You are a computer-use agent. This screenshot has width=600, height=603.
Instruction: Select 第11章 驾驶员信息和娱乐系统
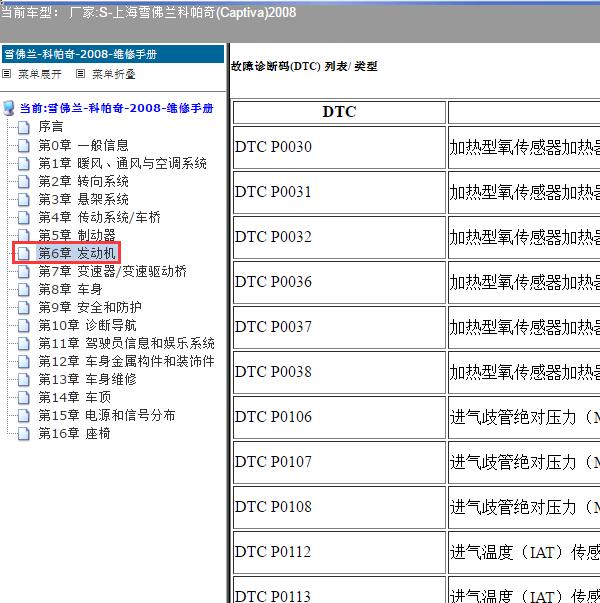point(127,343)
